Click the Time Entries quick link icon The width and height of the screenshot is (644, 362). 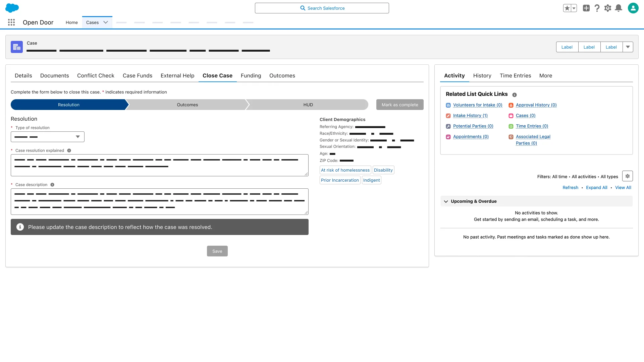511,126
